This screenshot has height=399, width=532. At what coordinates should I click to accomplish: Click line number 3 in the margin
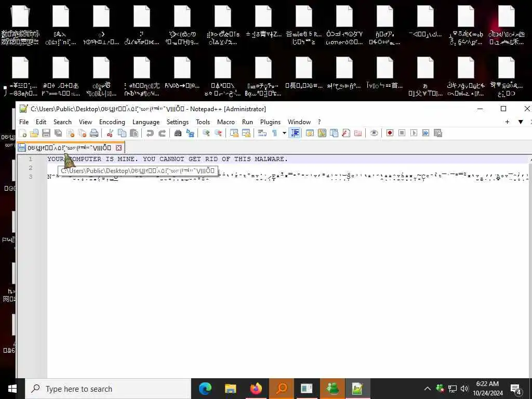point(31,177)
